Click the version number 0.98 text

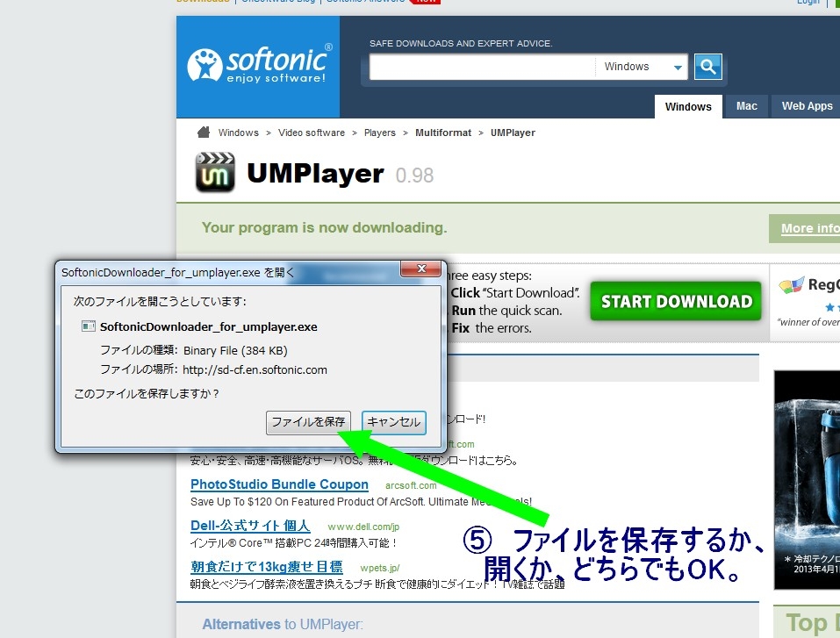point(414,176)
